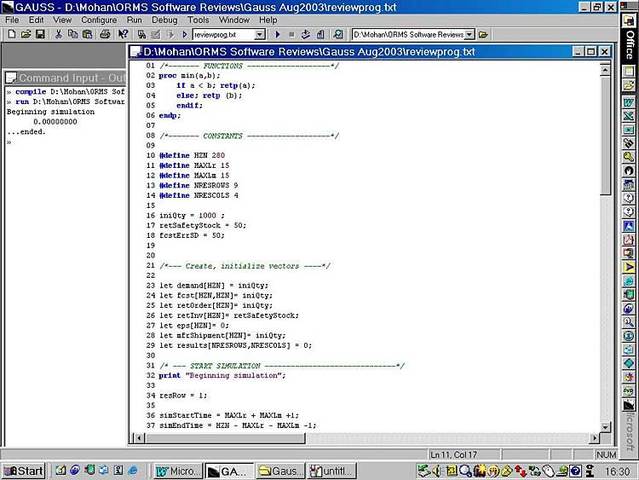Viewport: 639px width, 480px height.
Task: Click the source browser magnifier icon
Action: point(338,35)
